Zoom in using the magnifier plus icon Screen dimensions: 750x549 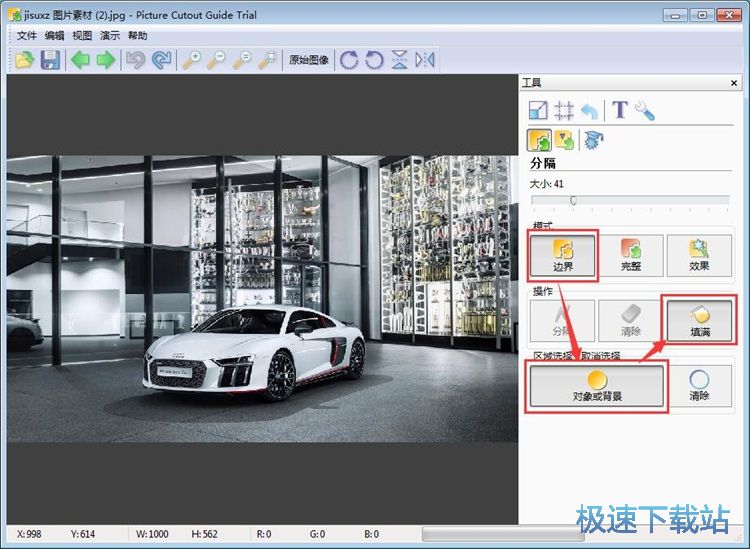[190, 60]
